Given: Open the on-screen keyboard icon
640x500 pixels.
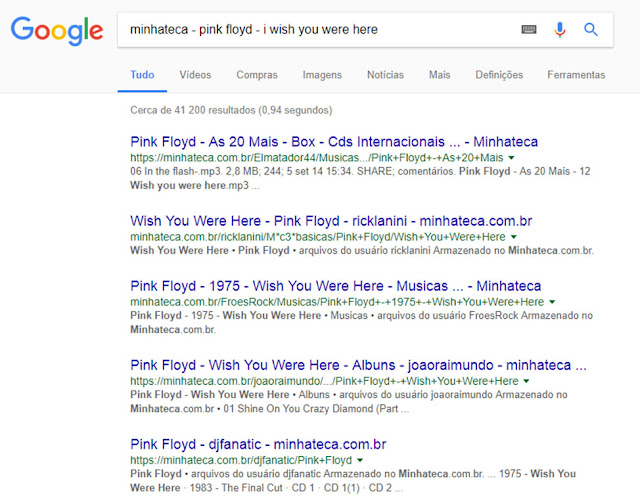Looking at the screenshot, I should pyautogui.click(x=529, y=29).
